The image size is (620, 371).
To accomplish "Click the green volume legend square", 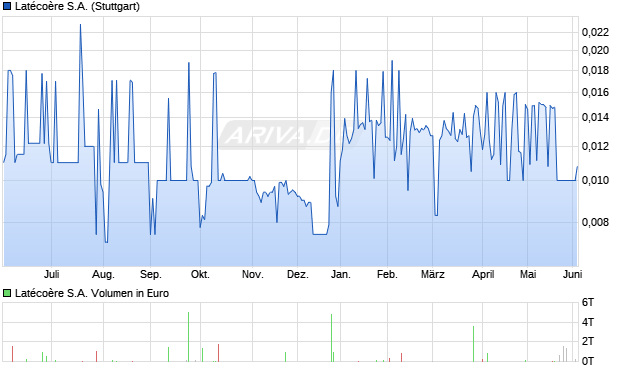I will [7, 293].
